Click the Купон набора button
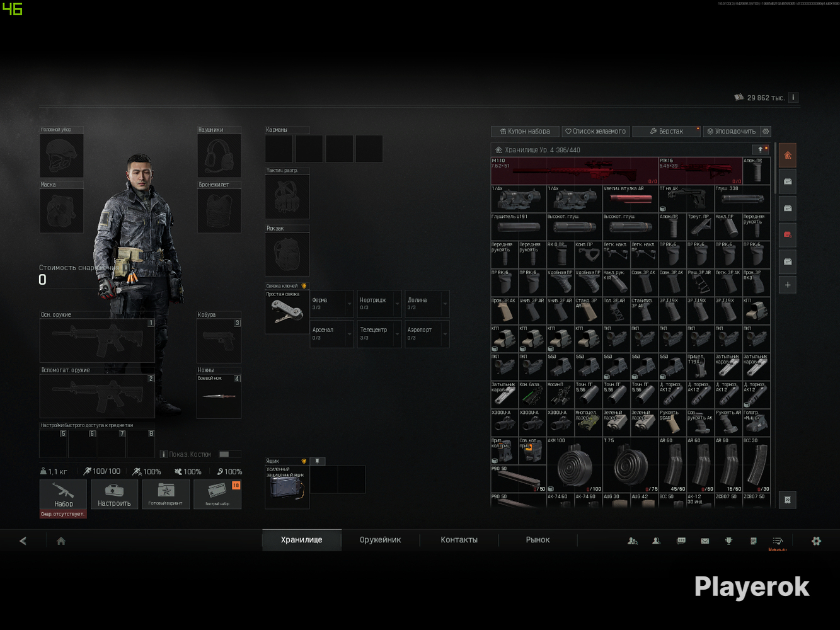840x630 pixels. pyautogui.click(x=525, y=131)
